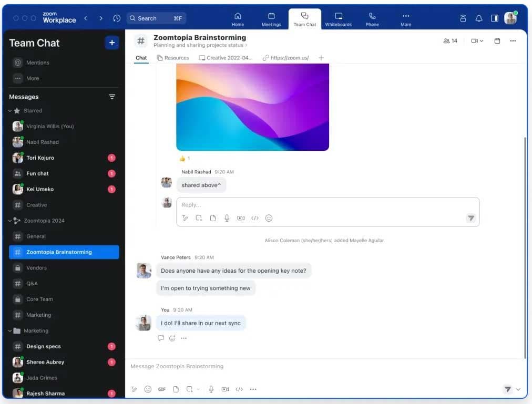Expand channel description chevron
This screenshot has width=532, height=404.
247,45
